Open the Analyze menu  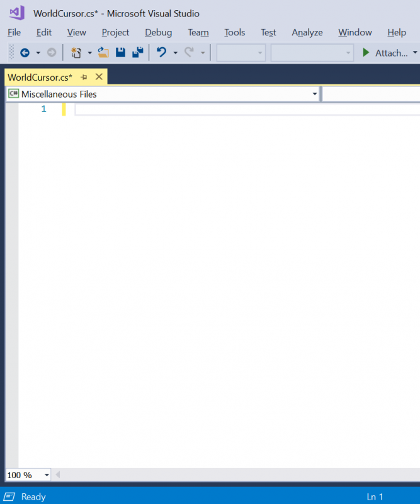click(307, 33)
